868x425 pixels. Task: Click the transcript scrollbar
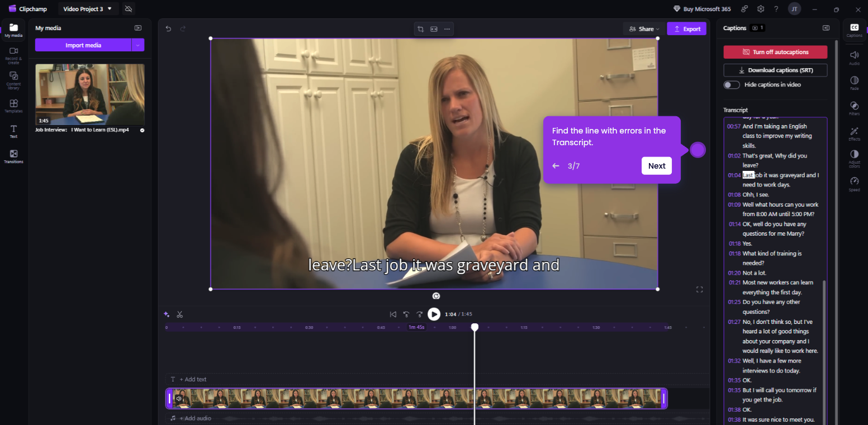click(824, 352)
